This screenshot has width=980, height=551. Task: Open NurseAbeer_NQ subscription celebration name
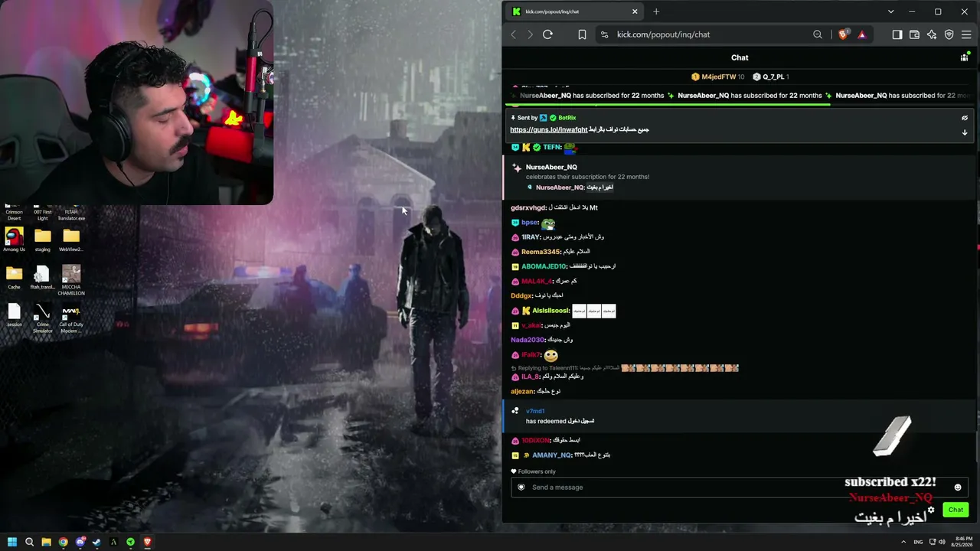551,167
